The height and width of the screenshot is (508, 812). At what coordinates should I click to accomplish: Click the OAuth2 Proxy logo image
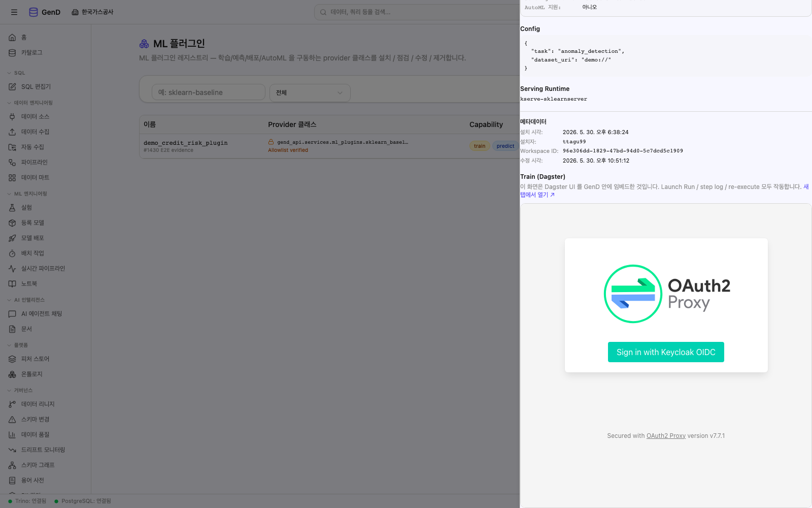666,294
